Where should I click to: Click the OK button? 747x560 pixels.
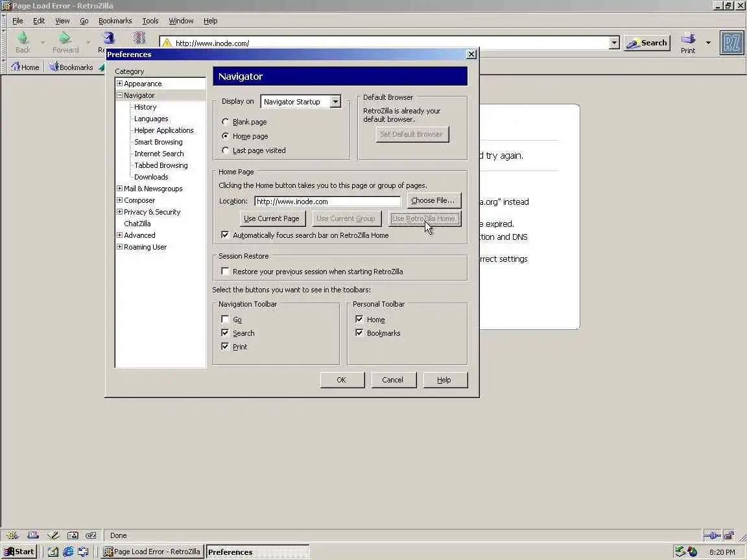pos(342,380)
